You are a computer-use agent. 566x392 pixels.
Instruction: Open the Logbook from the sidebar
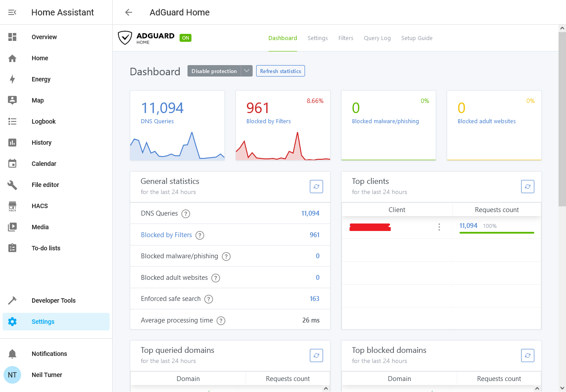pos(44,121)
